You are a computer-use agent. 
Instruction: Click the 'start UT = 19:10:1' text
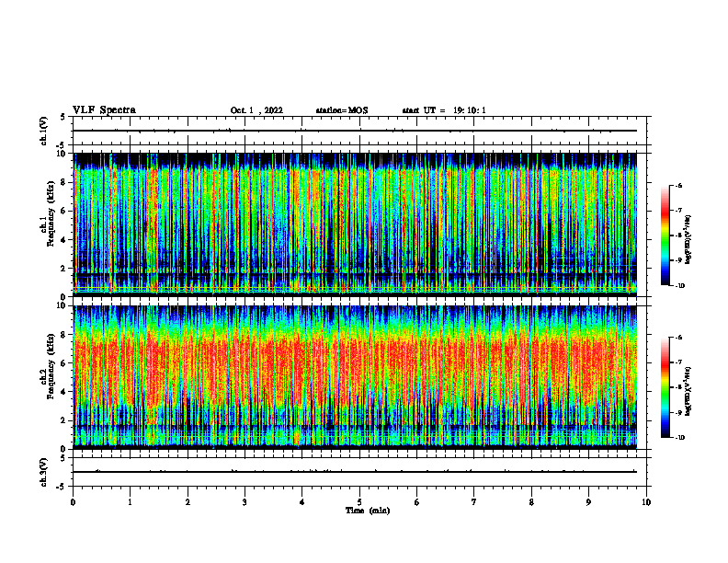click(x=444, y=110)
